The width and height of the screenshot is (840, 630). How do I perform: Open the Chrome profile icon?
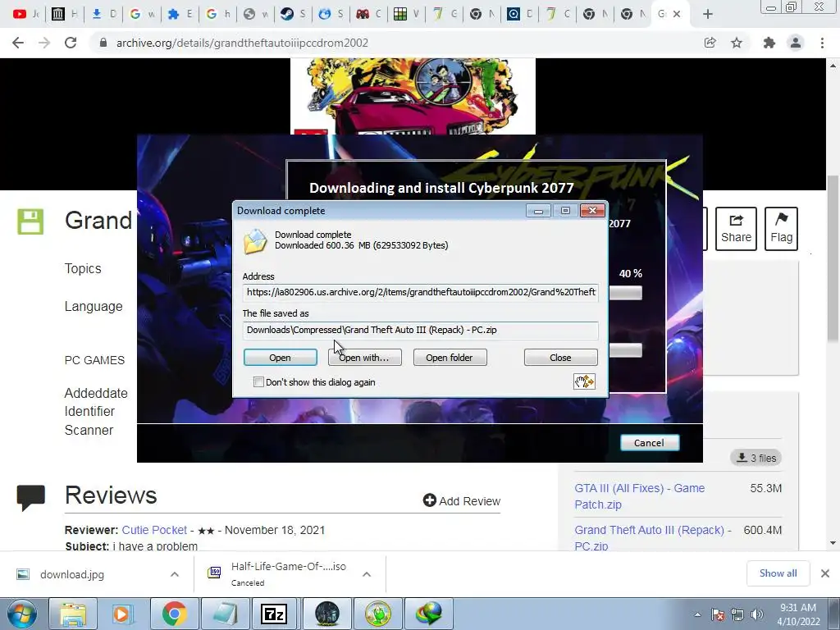click(x=796, y=43)
